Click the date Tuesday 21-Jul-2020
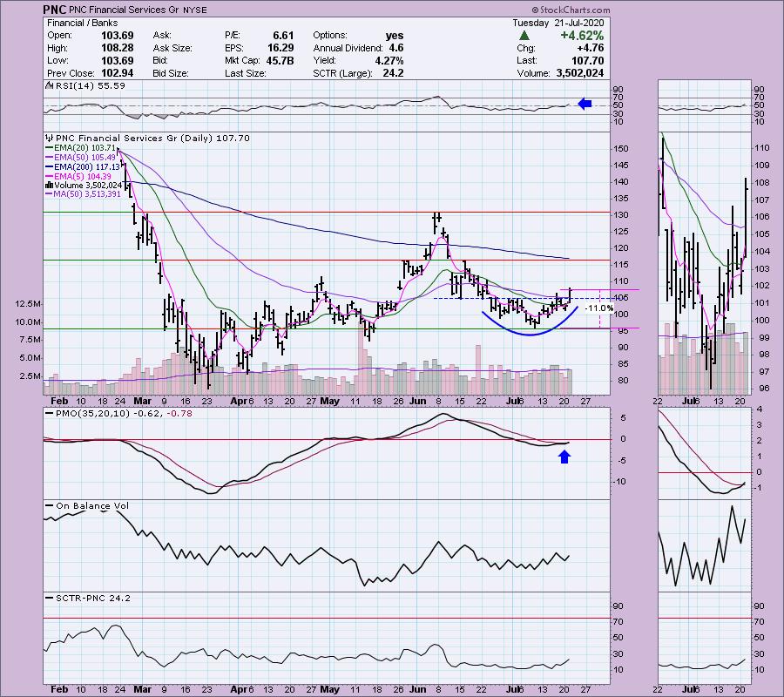This screenshot has height=697, width=784. (558, 23)
